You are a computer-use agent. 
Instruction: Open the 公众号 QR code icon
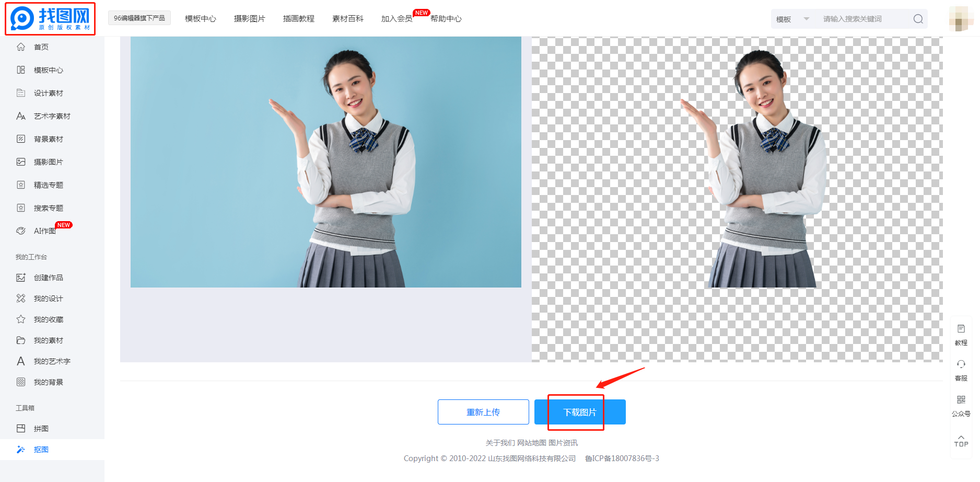961,399
